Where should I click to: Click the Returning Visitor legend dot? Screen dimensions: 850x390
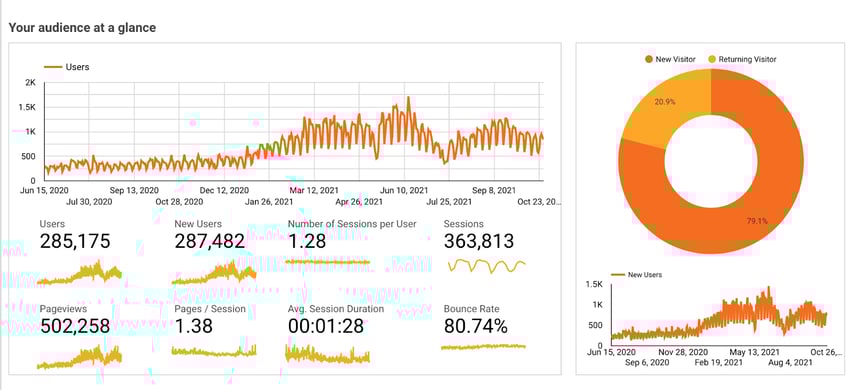click(711, 59)
